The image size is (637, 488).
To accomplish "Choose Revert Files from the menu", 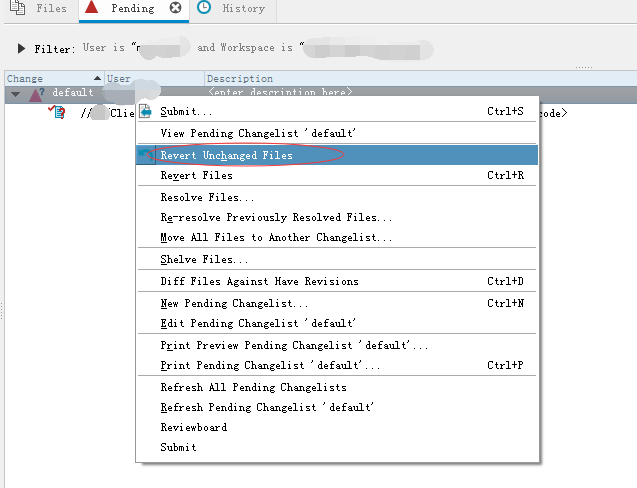I will click(196, 176).
